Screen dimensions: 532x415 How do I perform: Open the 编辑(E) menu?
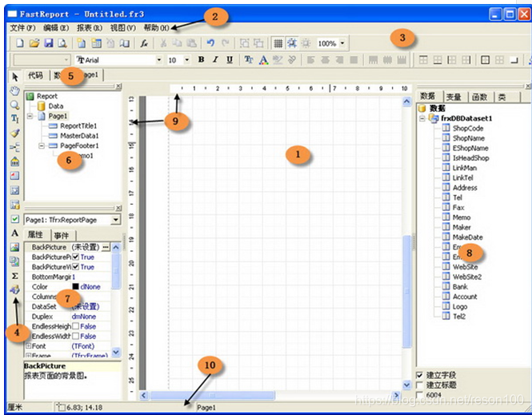pyautogui.click(x=56, y=28)
